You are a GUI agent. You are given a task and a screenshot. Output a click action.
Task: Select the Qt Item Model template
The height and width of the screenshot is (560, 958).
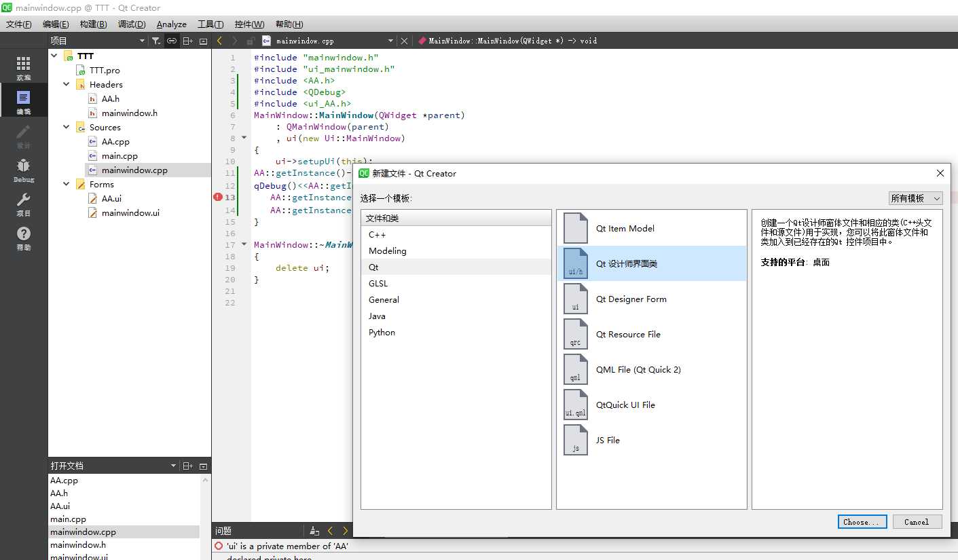pos(651,228)
